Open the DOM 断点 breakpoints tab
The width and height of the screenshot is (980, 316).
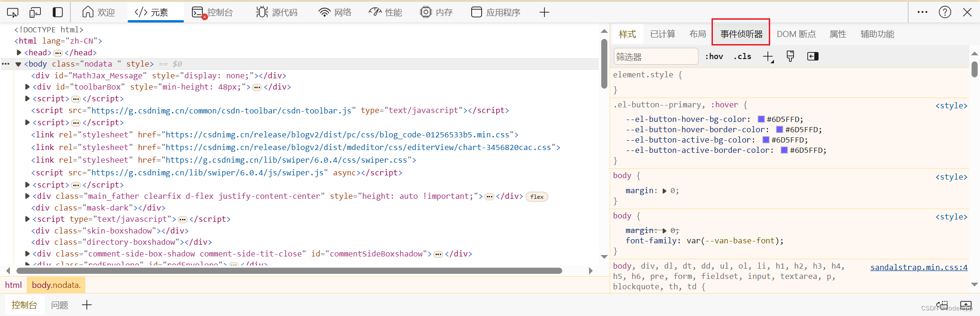[x=796, y=34]
